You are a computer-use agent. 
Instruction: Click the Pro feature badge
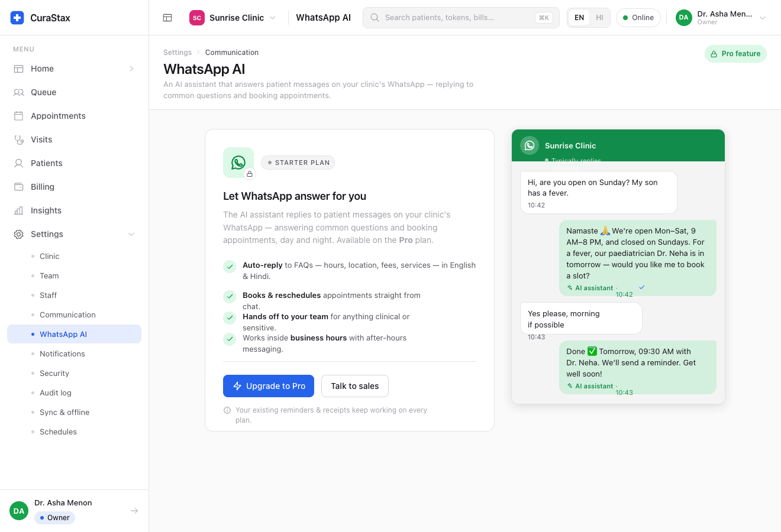735,54
